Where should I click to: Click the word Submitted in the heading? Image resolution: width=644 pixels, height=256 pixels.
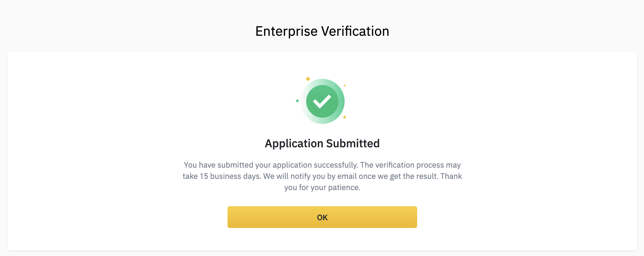click(353, 143)
